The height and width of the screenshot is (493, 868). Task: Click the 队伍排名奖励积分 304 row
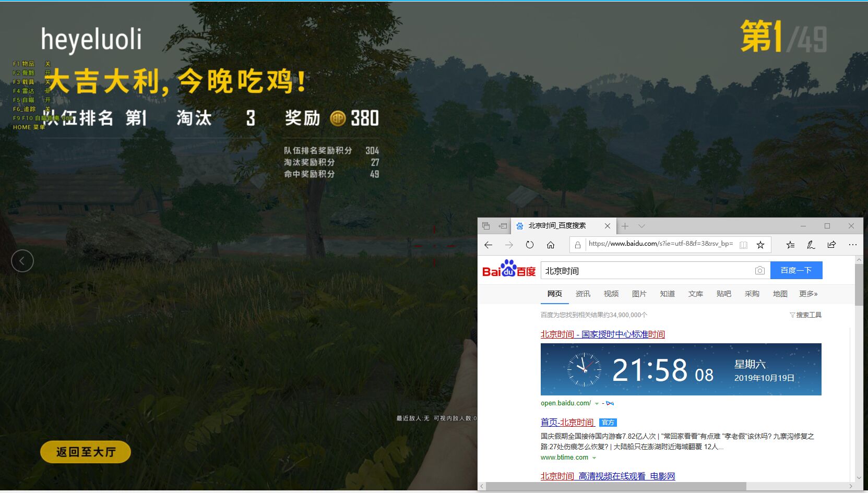(x=331, y=151)
